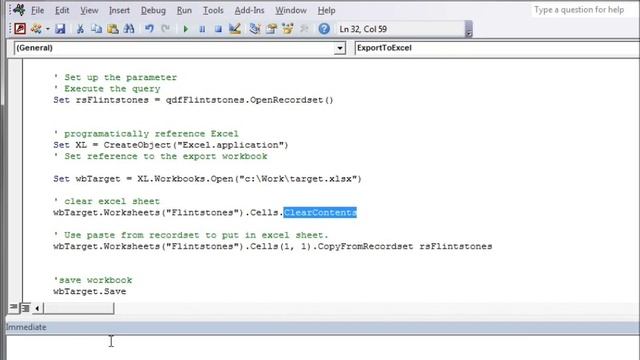Click 'rsFlintstones' at end of CopyFromRecordset line
The height and width of the screenshot is (360, 640).
(x=456, y=247)
